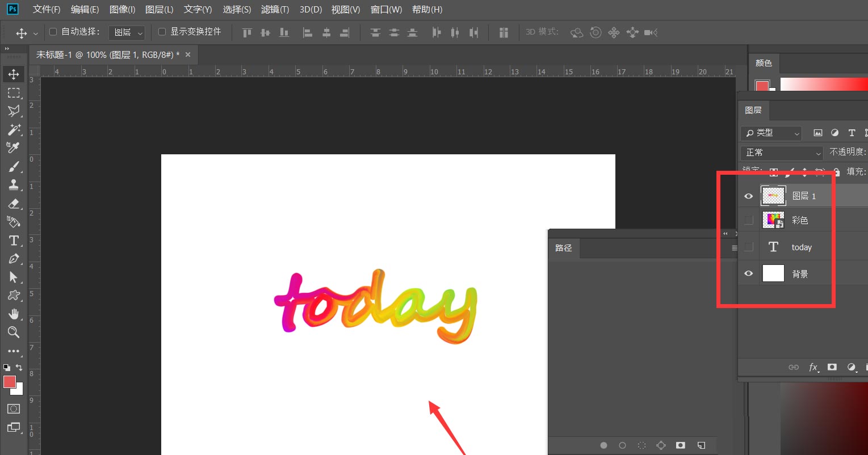Open 窗口(W) menu
Screen dimensions: 868x455
(x=386, y=10)
